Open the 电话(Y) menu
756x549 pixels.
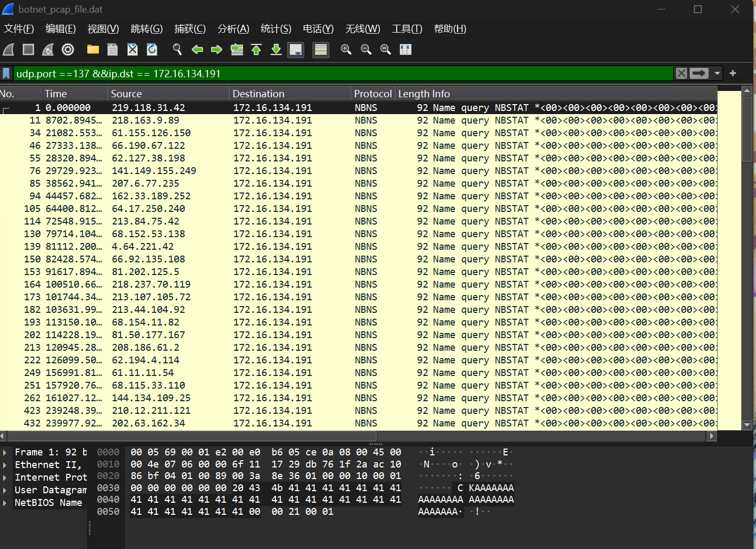(318, 29)
